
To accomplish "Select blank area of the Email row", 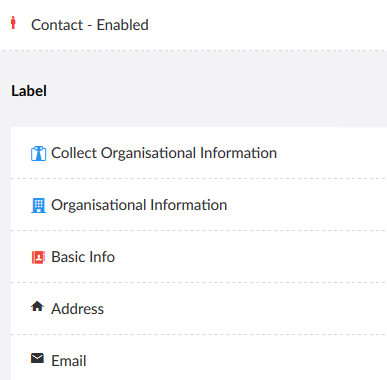I will click(237, 360).
